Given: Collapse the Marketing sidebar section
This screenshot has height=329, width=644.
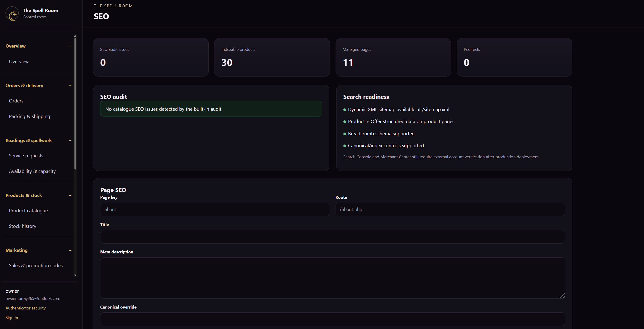Looking at the screenshot, I should click(x=70, y=250).
